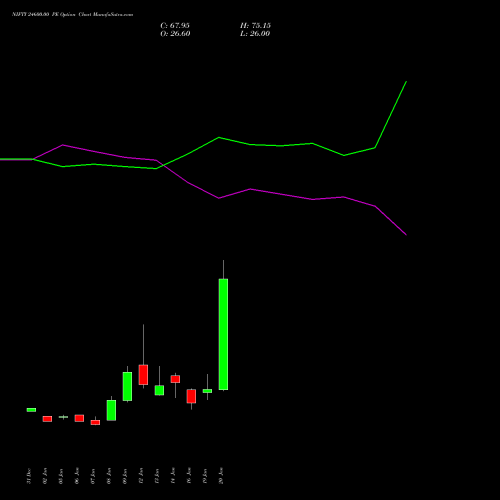This screenshot has height=500, width=500.
Task: Click the 06 Jan date label
Action: (x=77, y=476)
